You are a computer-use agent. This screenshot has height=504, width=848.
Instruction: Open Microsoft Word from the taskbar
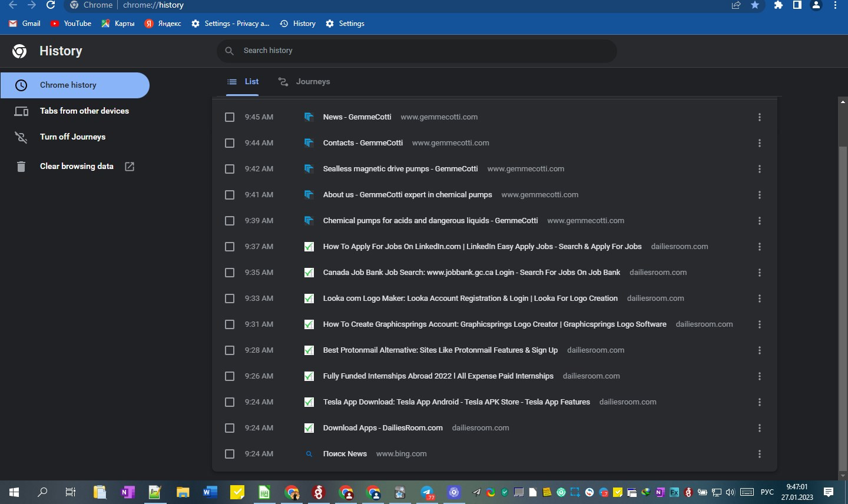tap(210, 492)
